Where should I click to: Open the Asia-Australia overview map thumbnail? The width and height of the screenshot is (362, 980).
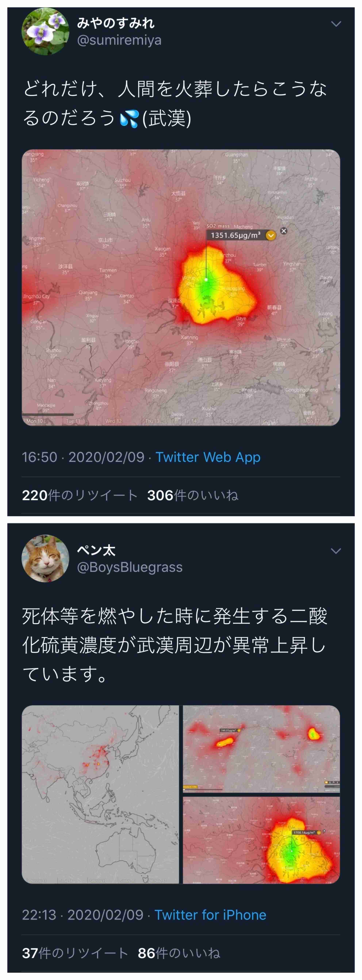click(100, 794)
